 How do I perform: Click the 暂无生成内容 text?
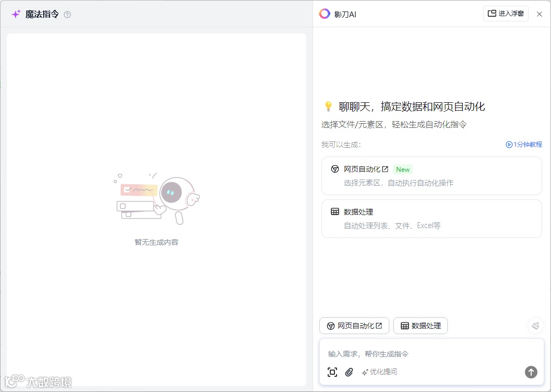click(157, 242)
